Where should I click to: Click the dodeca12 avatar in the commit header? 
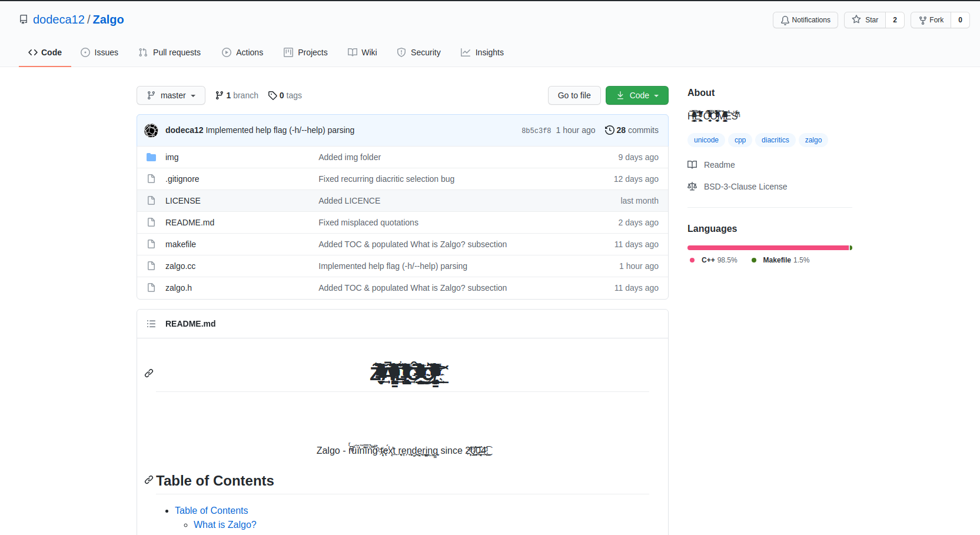[x=151, y=131]
